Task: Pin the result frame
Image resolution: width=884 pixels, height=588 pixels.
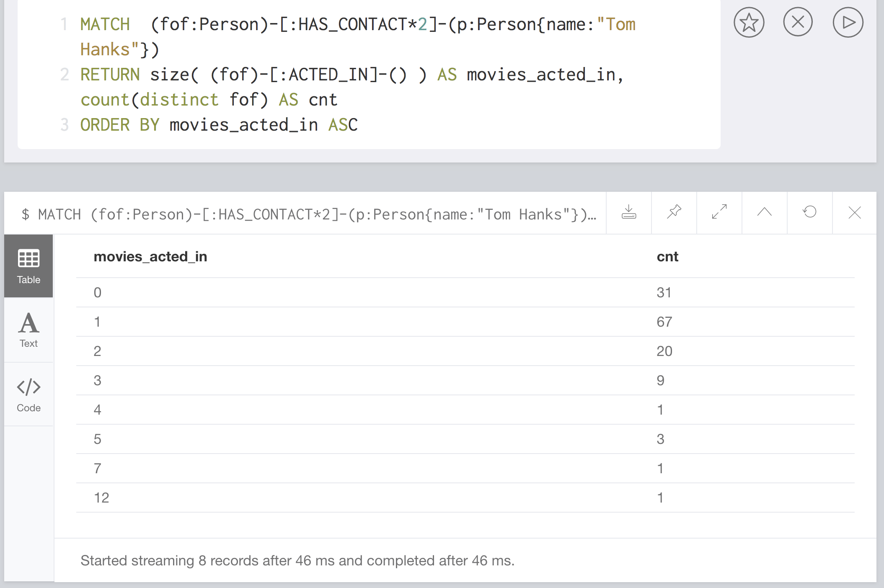Action: pyautogui.click(x=674, y=212)
